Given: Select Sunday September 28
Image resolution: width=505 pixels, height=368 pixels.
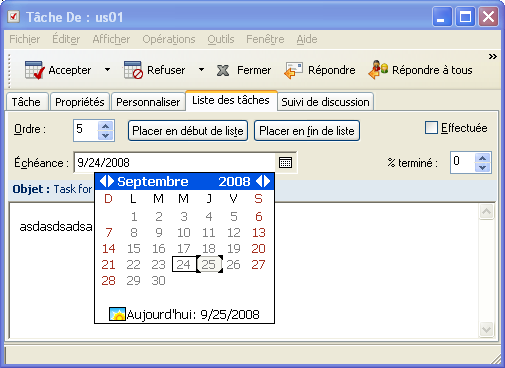Looking at the screenshot, I should 109,280.
